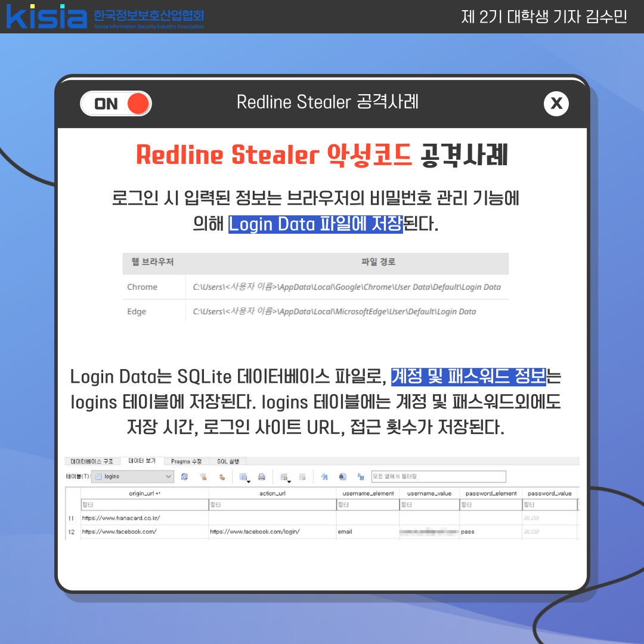644x644 pixels.
Task: Click the print table icon
Action: [x=262, y=476]
